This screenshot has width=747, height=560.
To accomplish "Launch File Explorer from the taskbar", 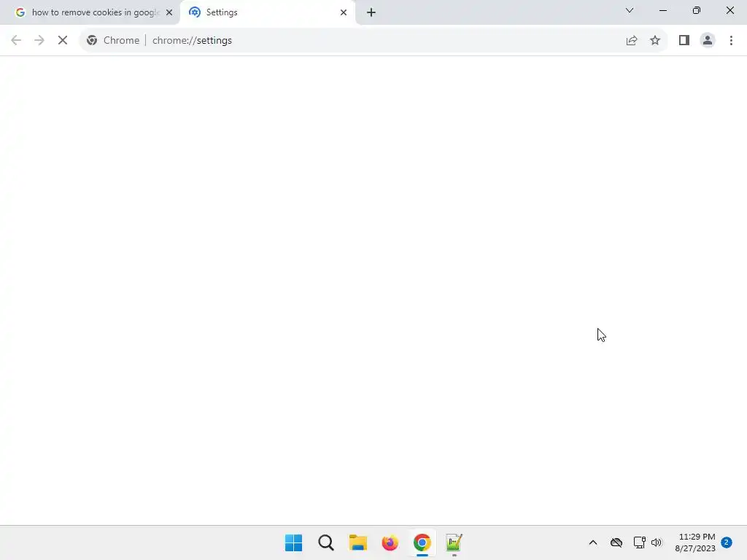I will pyautogui.click(x=357, y=542).
